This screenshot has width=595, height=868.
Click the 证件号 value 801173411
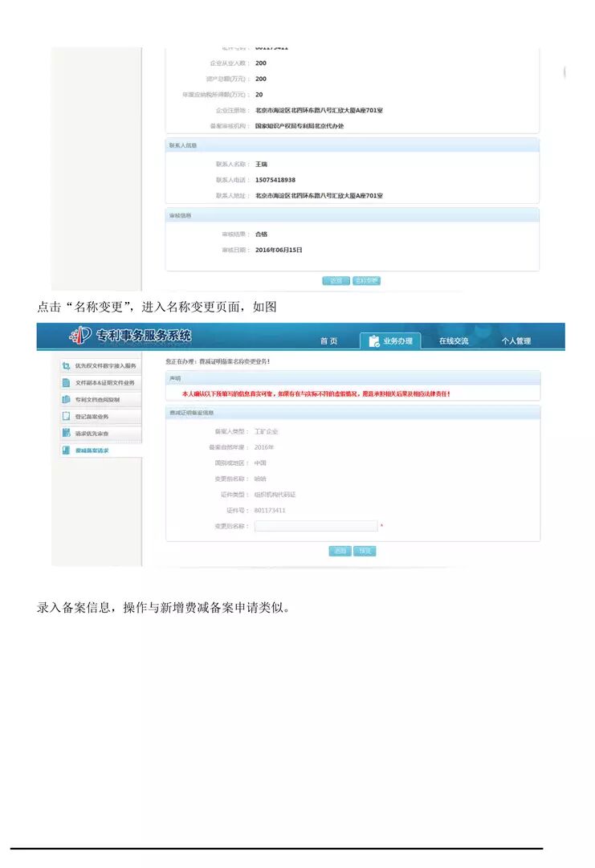(x=270, y=511)
